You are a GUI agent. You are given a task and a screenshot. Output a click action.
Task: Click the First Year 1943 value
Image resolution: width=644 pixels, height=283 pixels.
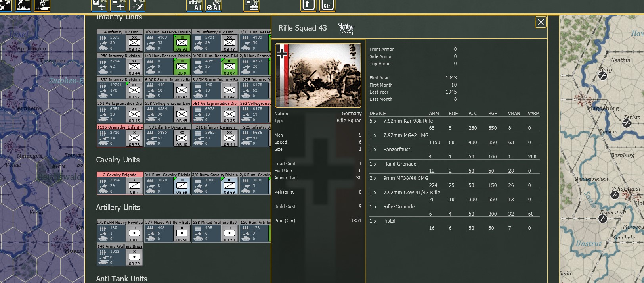click(x=451, y=78)
